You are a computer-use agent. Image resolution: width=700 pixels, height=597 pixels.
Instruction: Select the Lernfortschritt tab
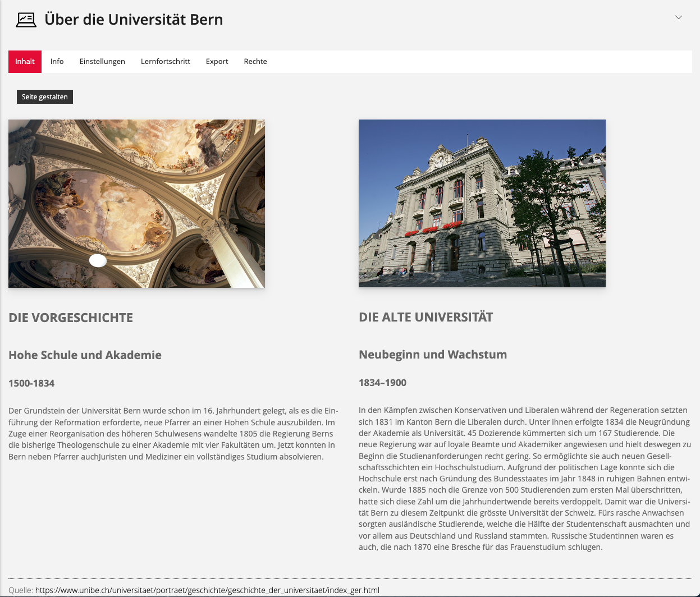[x=166, y=62]
